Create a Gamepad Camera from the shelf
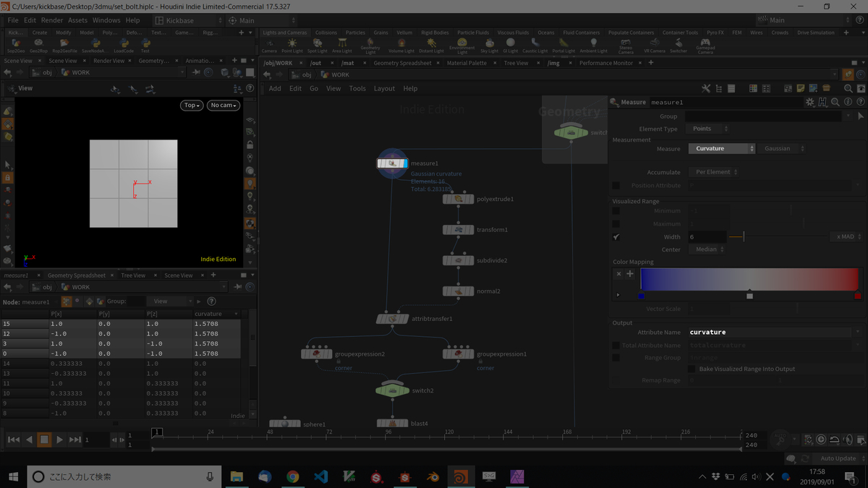Image resolution: width=868 pixels, height=488 pixels. click(x=705, y=47)
